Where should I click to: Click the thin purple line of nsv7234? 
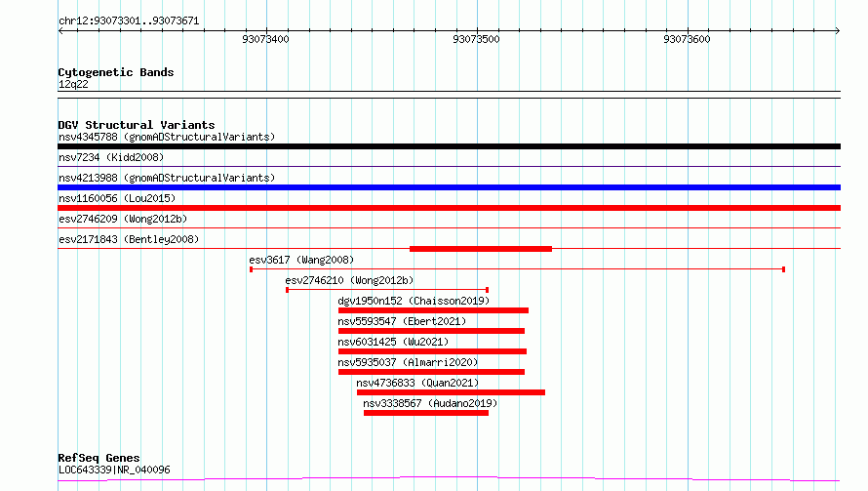(x=449, y=166)
